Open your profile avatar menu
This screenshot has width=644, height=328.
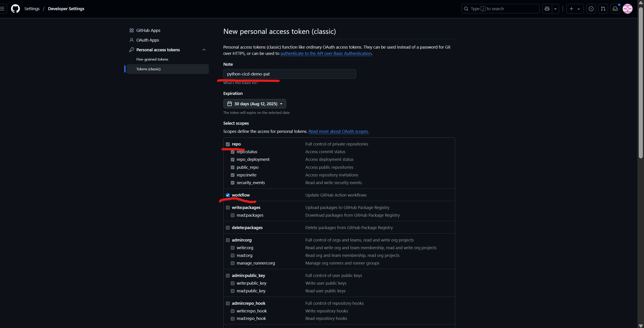tap(627, 9)
